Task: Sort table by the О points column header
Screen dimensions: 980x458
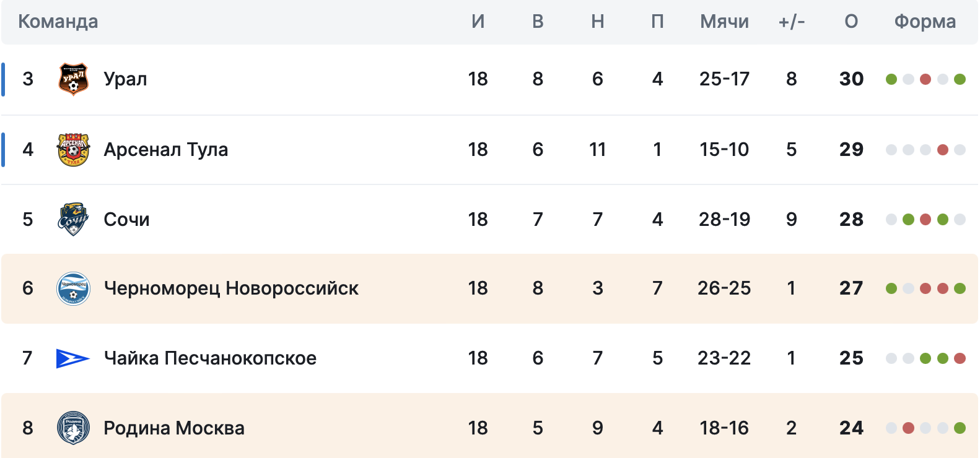Action: [851, 22]
